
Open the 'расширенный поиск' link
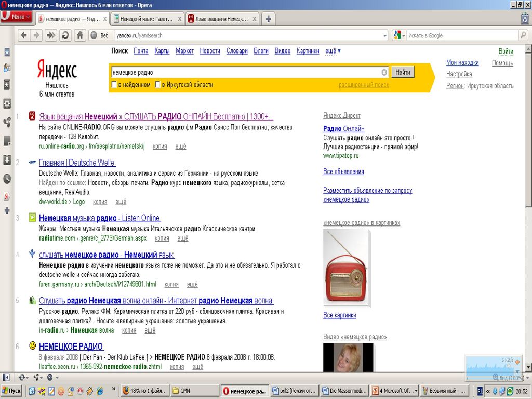tap(364, 85)
